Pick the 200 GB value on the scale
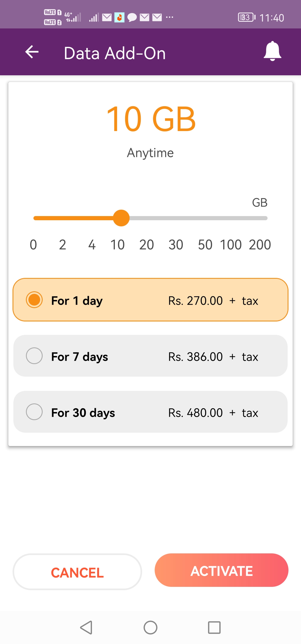Viewport: 301px width, 644px height. click(260, 245)
